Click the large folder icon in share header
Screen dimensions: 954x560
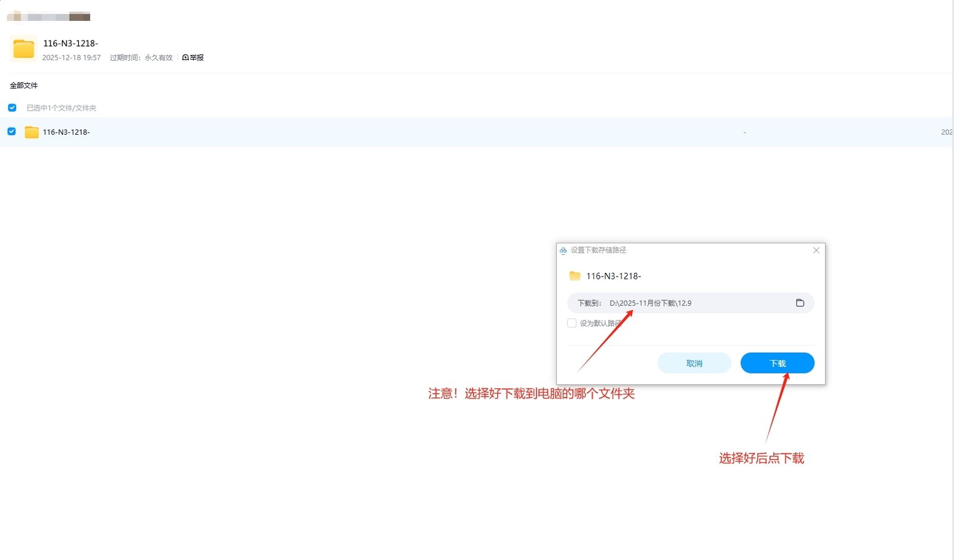pyautogui.click(x=24, y=49)
